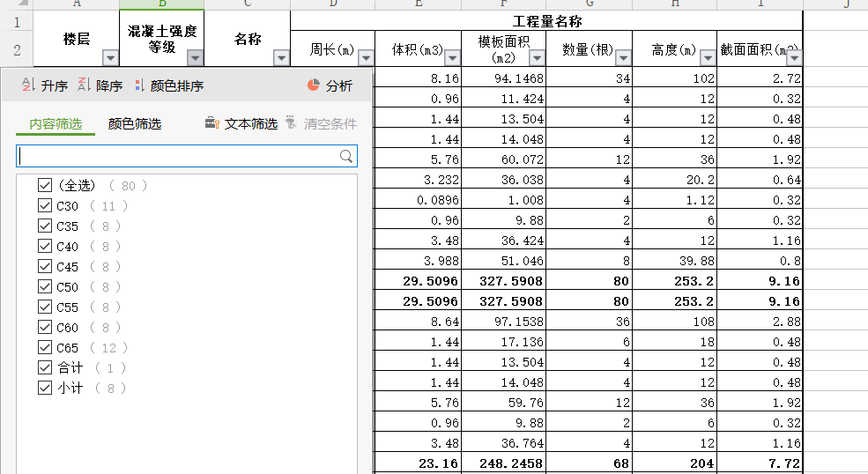Open the 周长(m) filter dropdown

(366, 57)
